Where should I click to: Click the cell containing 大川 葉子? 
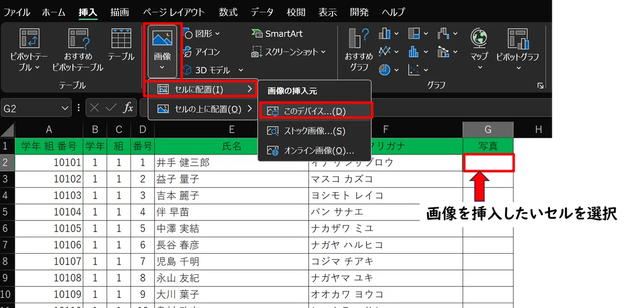tap(231, 294)
